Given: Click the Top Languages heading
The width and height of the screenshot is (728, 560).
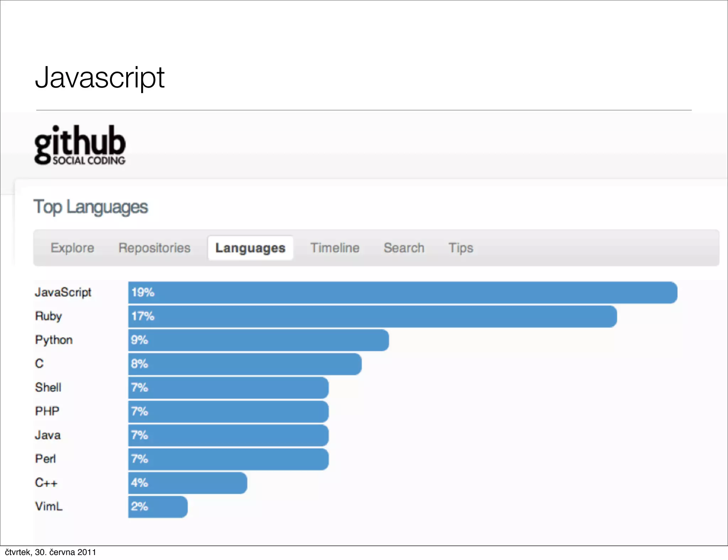Looking at the screenshot, I should point(91,207).
